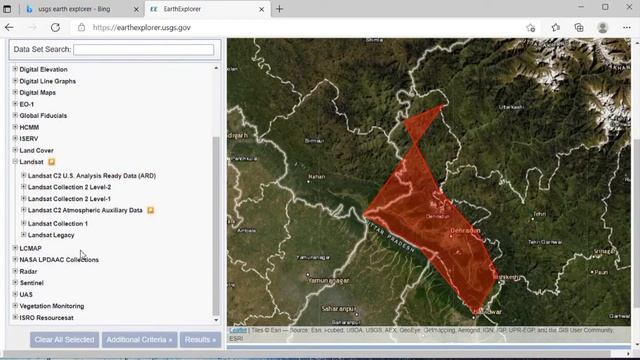Expand Landsat Collection 2 Level-2
Image resolution: width=640 pixels, height=360 pixels.
click(23, 187)
